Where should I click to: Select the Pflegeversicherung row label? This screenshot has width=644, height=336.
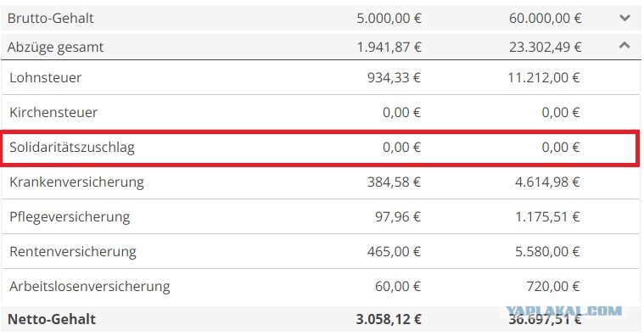point(70,217)
